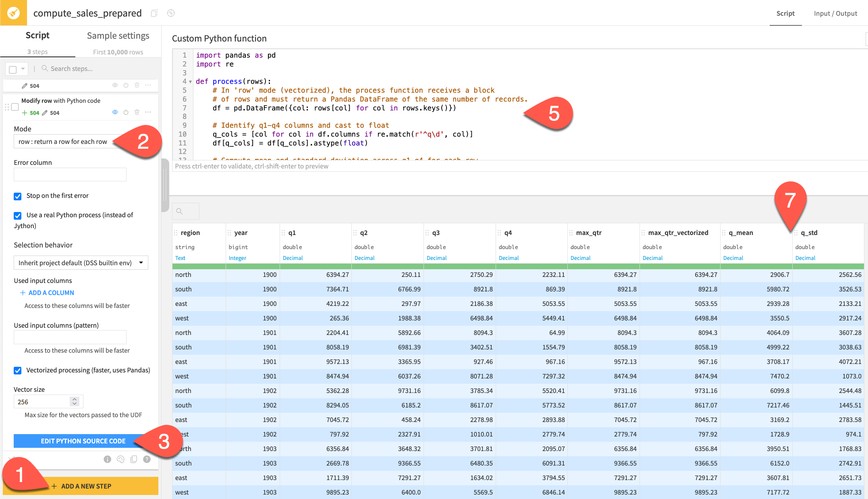868x499 pixels.
Task: Grab the drag handle of Modify row step
Action: click(6, 107)
